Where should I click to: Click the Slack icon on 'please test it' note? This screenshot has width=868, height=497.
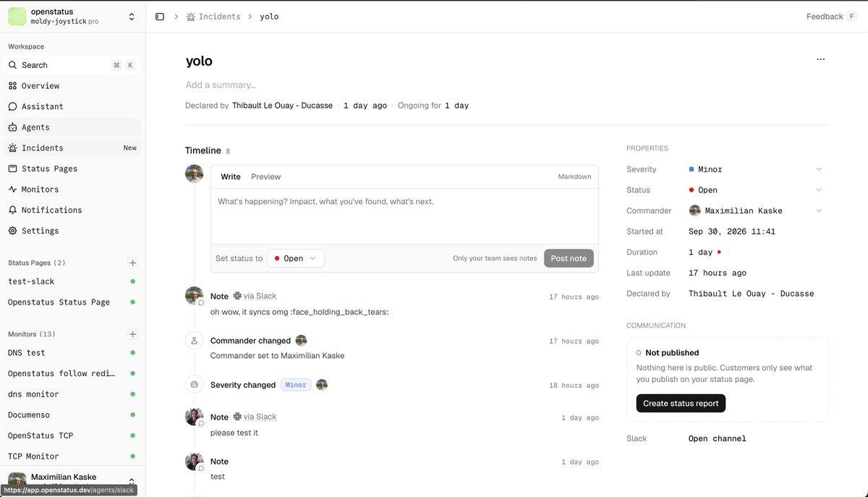coord(236,417)
